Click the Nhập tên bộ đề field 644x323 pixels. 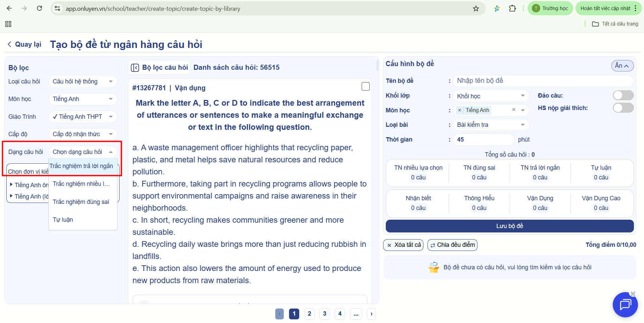(542, 81)
